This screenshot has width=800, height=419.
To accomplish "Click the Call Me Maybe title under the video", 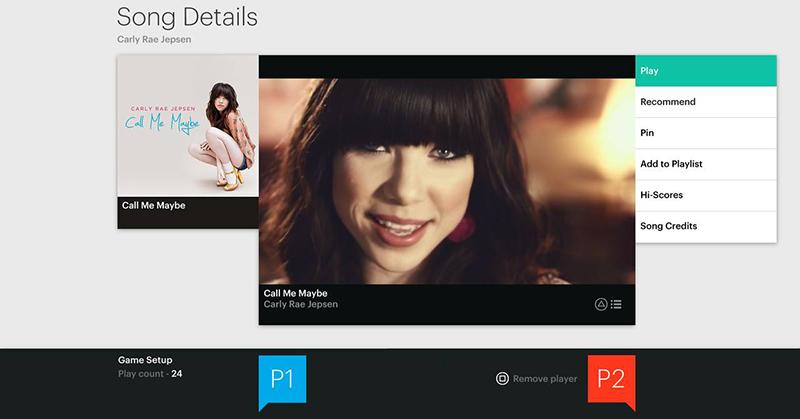I will [295, 293].
